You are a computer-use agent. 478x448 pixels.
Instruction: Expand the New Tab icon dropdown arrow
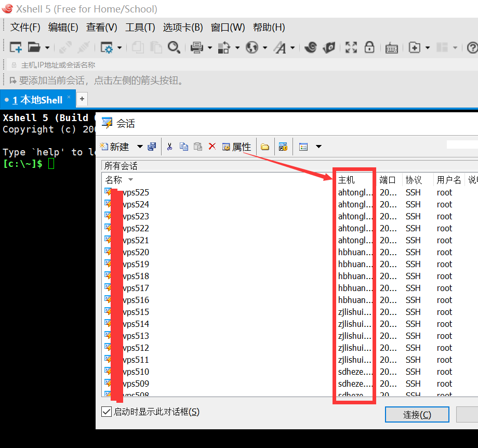[x=428, y=48]
